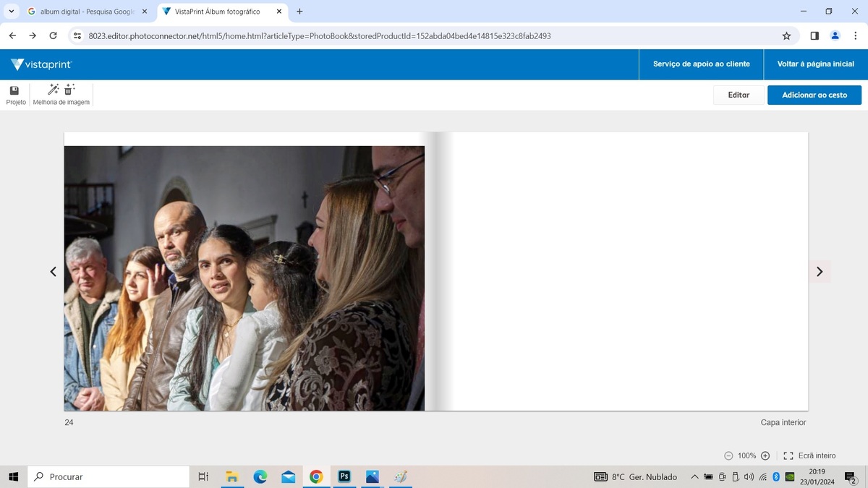Viewport: 868px width, 488px height.
Task: Enter full screen via Ecrã inteiro
Action: point(809,455)
